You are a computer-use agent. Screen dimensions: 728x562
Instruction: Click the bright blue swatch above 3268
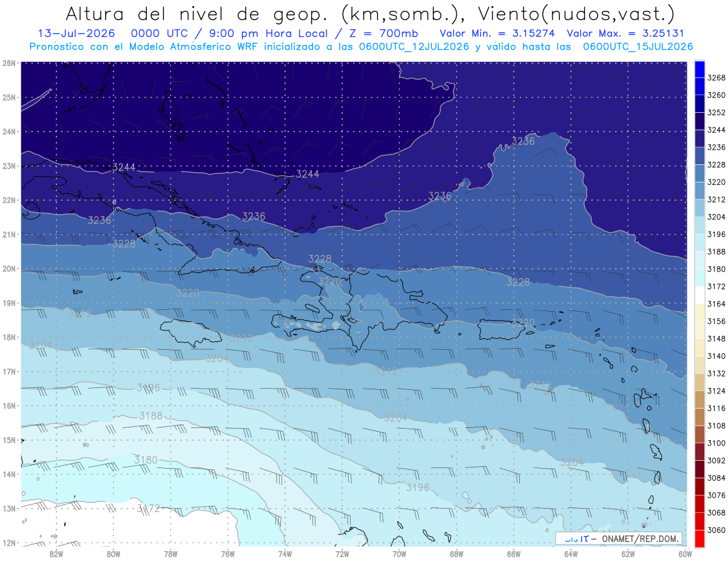click(699, 69)
